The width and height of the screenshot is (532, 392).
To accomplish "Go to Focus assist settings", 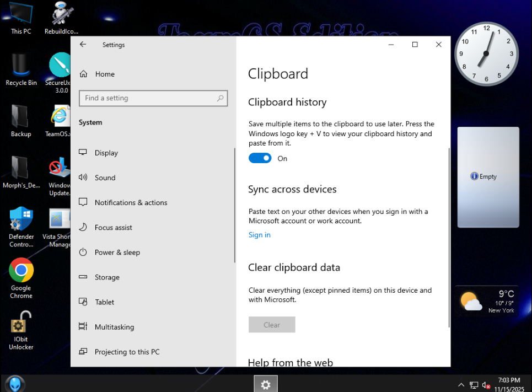I will [x=113, y=227].
